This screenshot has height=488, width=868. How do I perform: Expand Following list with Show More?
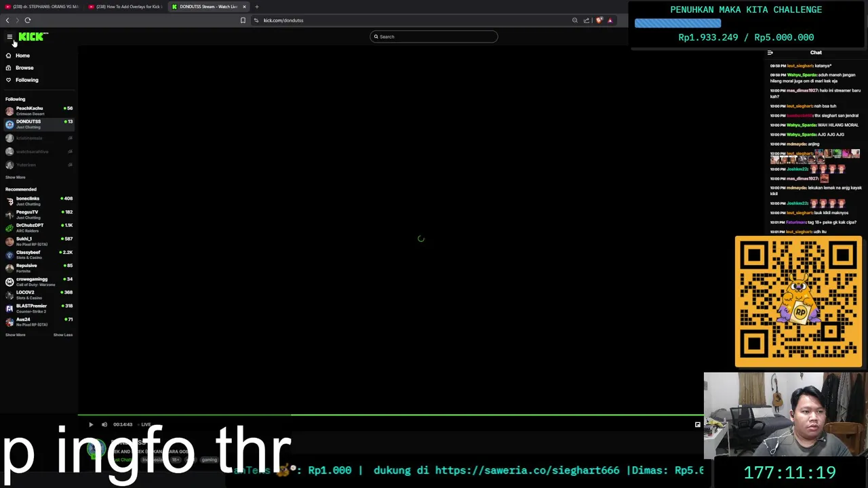(16, 178)
